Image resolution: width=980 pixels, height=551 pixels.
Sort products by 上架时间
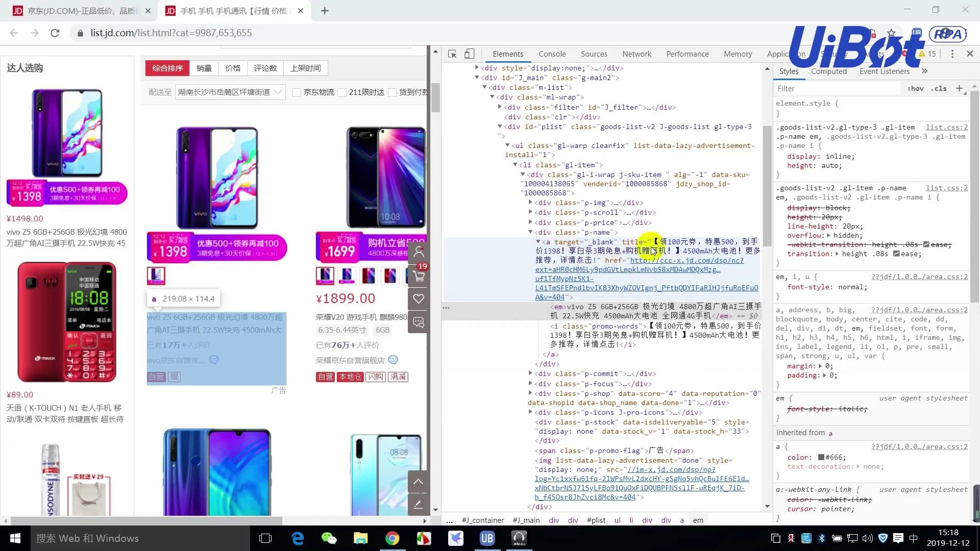[x=305, y=68]
